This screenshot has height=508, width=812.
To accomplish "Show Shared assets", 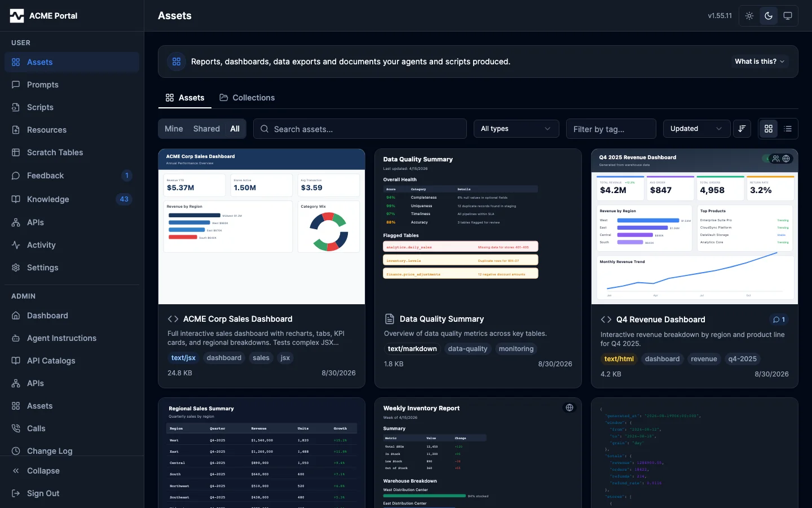I will [206, 129].
